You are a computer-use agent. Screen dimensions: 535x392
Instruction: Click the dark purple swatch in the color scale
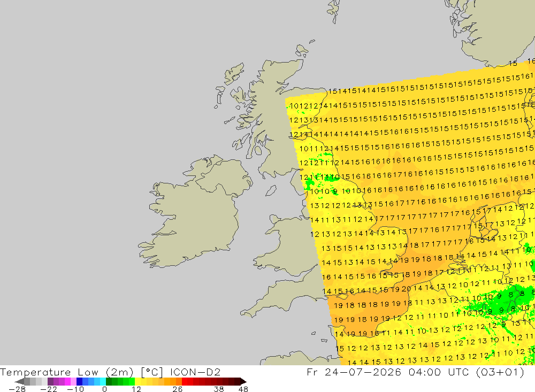coord(50,381)
